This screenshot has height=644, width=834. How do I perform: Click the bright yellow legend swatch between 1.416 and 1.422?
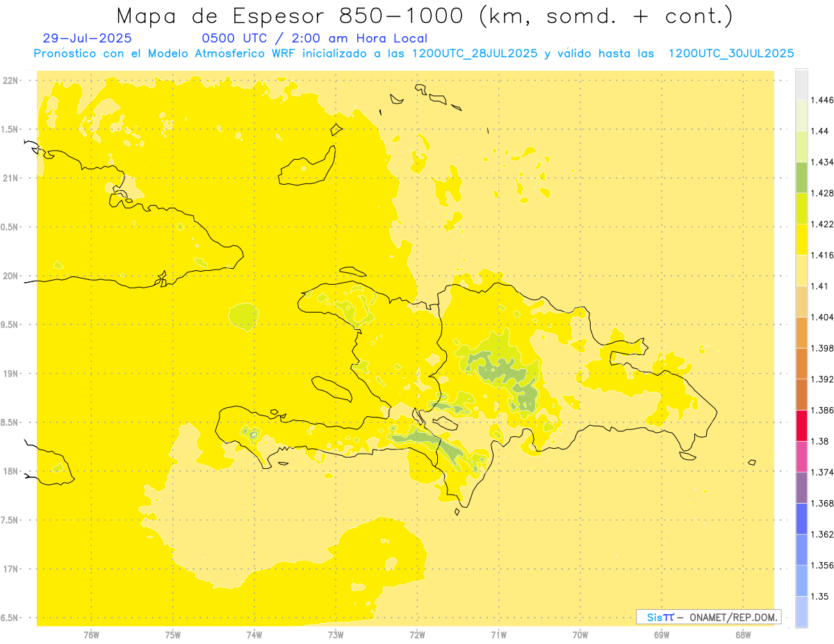(x=801, y=239)
